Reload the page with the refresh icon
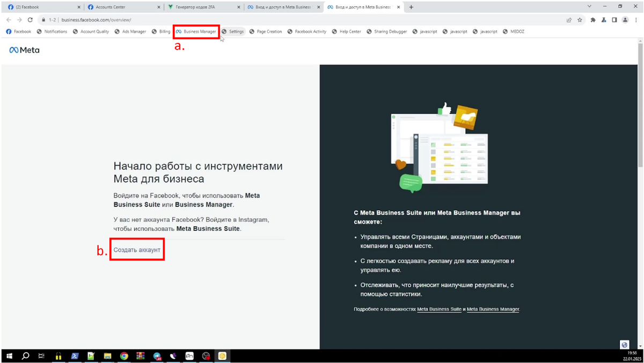 click(x=30, y=20)
